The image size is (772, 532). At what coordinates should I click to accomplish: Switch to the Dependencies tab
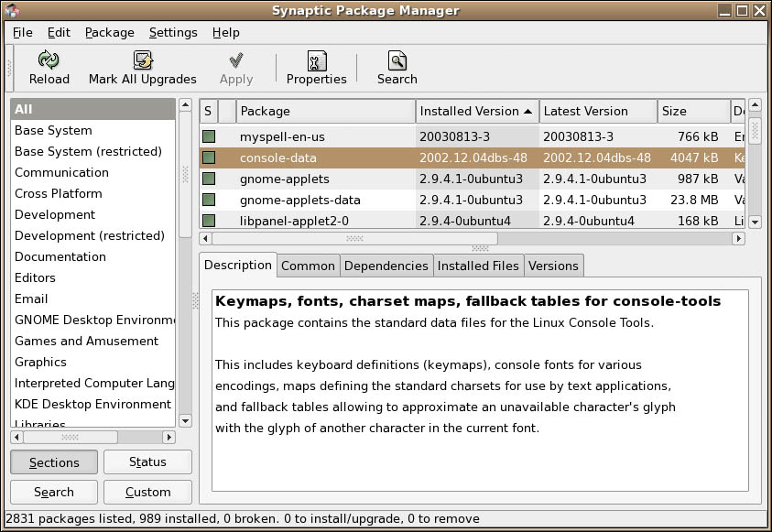pos(386,266)
